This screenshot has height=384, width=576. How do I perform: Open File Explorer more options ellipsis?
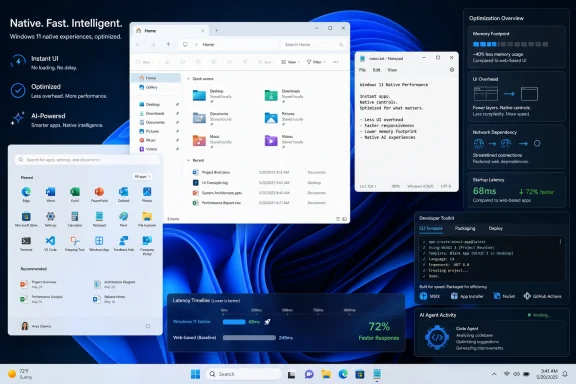tap(335, 62)
